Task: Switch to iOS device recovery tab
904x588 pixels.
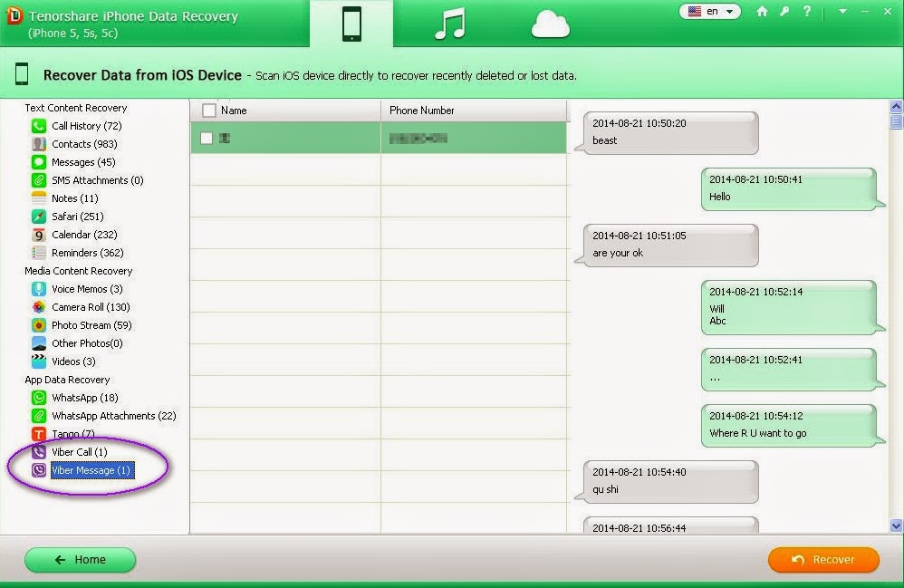Action: [351, 24]
